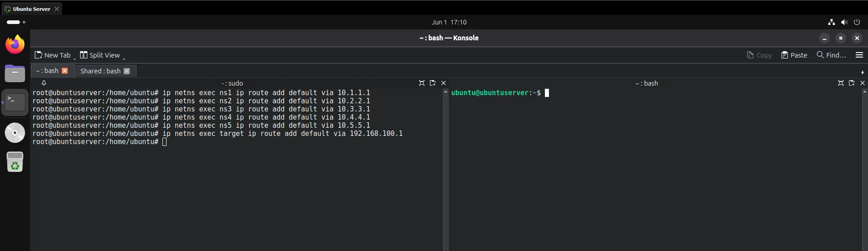This screenshot has height=251, width=868.
Task: Click the Terminal icon in the dock
Action: pyautogui.click(x=15, y=102)
